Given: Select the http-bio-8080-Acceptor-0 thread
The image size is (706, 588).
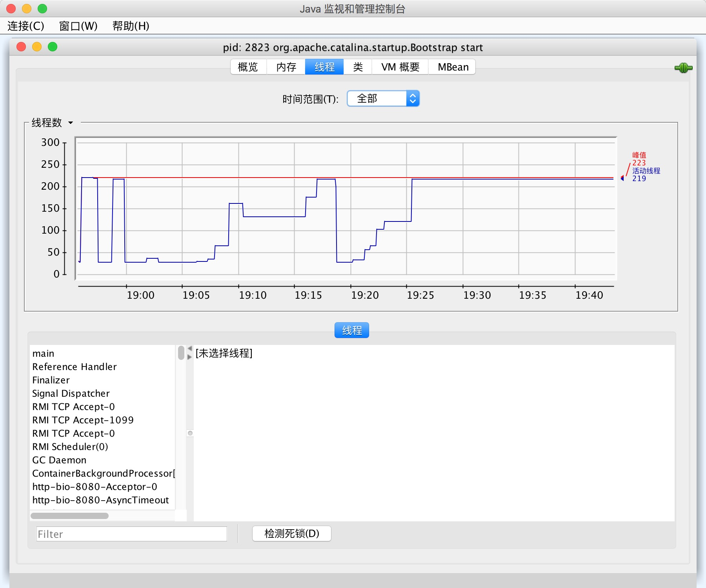Looking at the screenshot, I should [102, 487].
